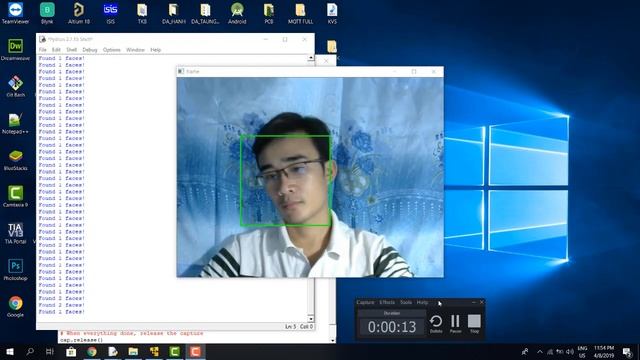
Task: Show hidden system tray icons
Action: [x=540, y=351]
